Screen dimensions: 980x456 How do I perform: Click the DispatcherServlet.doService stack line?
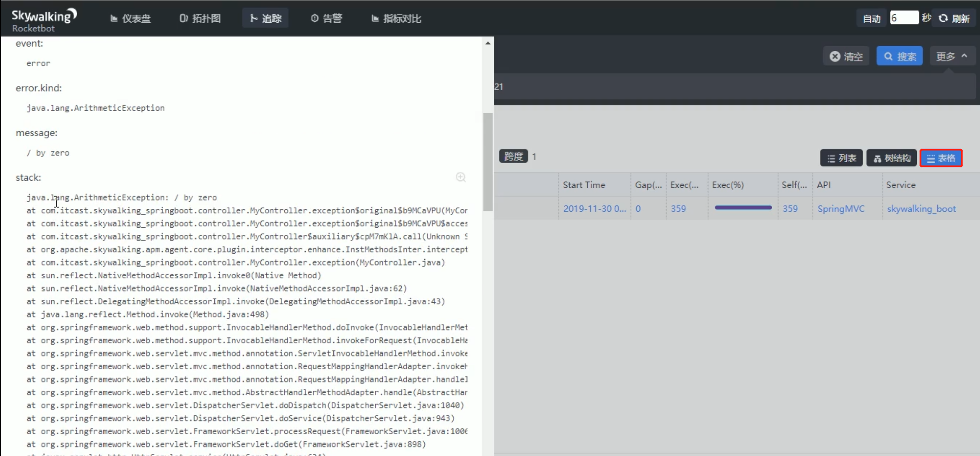[x=240, y=418]
